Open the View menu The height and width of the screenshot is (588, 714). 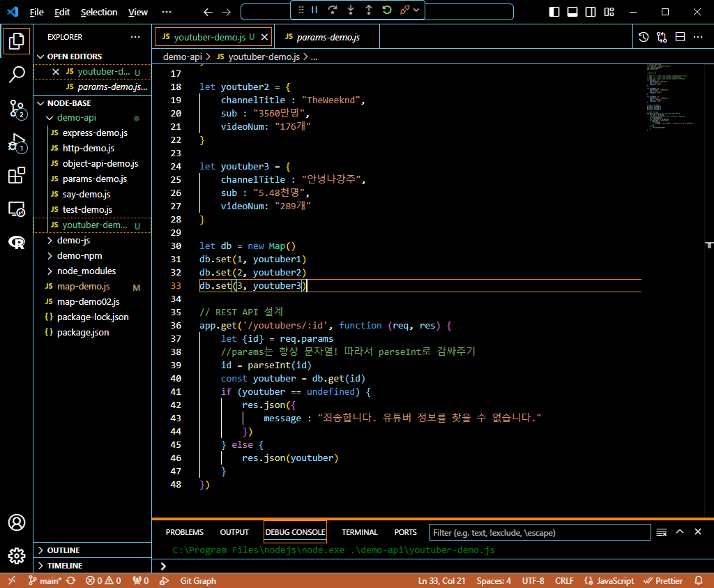[137, 13]
